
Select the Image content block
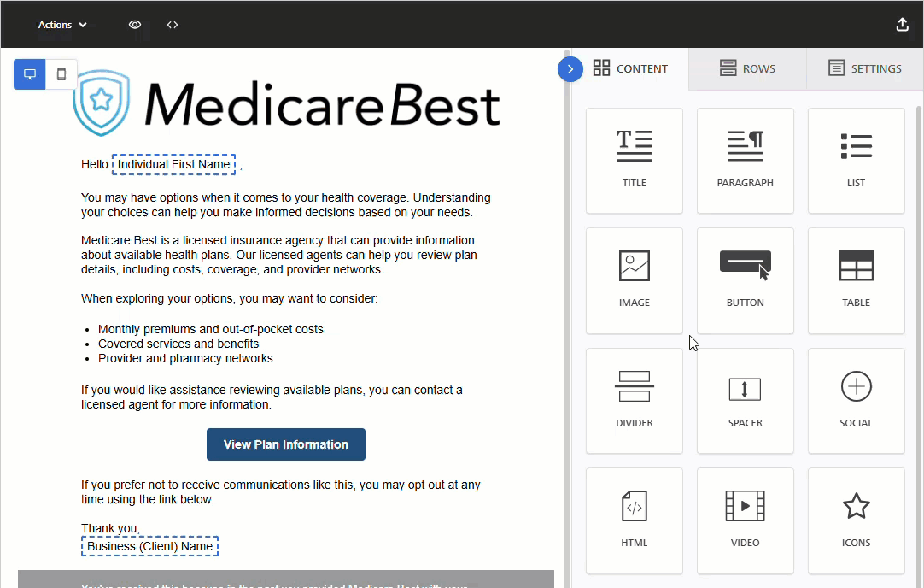[x=634, y=280]
